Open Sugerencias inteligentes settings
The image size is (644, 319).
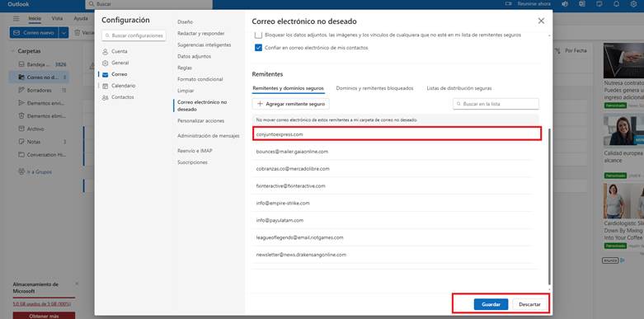[x=204, y=45]
